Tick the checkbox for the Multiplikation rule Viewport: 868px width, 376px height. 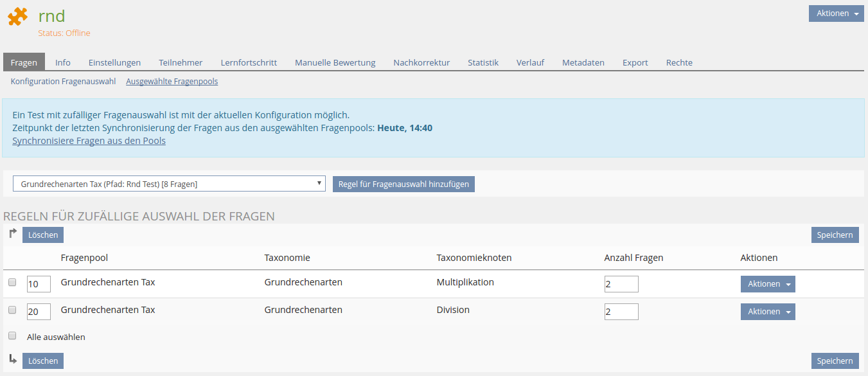tap(12, 282)
